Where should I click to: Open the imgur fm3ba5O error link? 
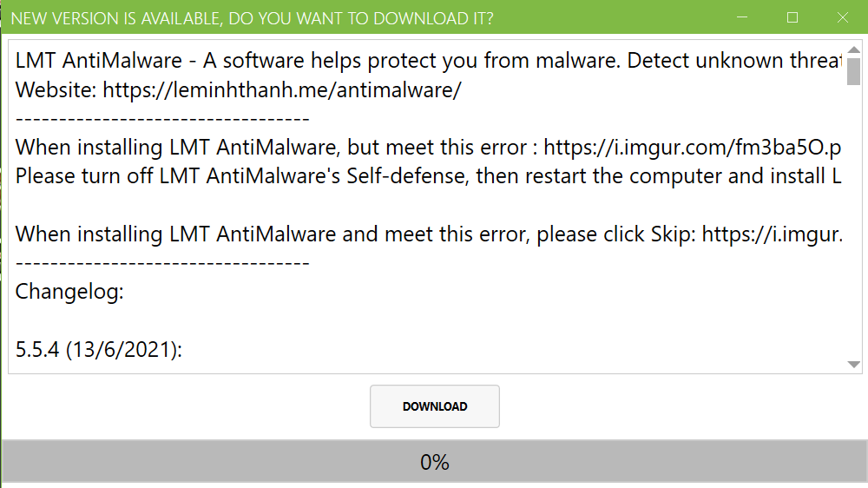(693, 148)
